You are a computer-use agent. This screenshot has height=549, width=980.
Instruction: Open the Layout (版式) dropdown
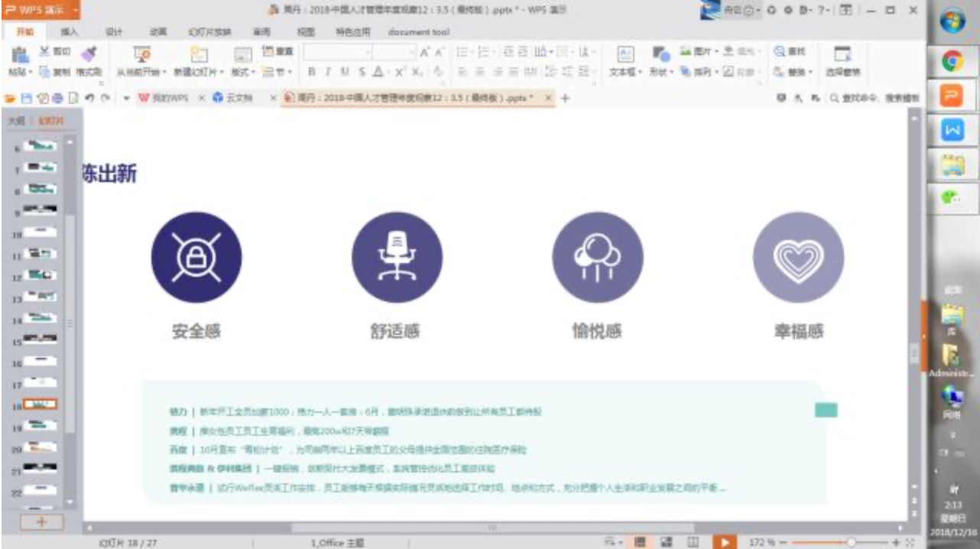[242, 72]
